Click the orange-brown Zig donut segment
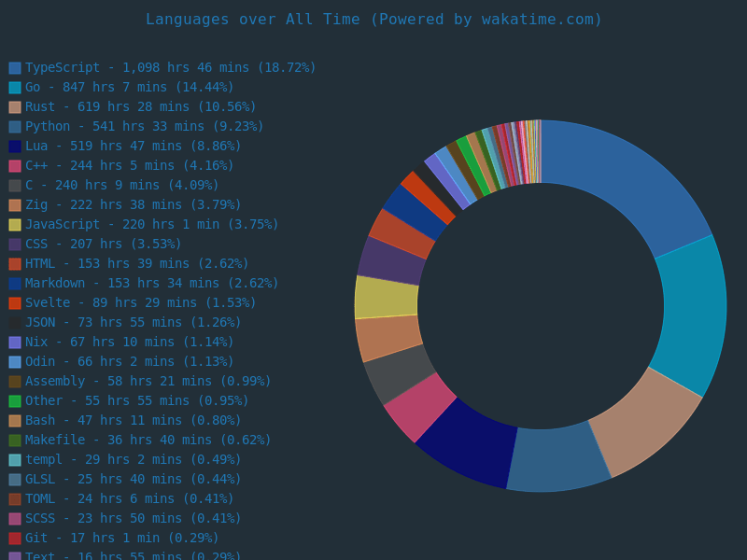The height and width of the screenshot is (560, 747). [388, 339]
